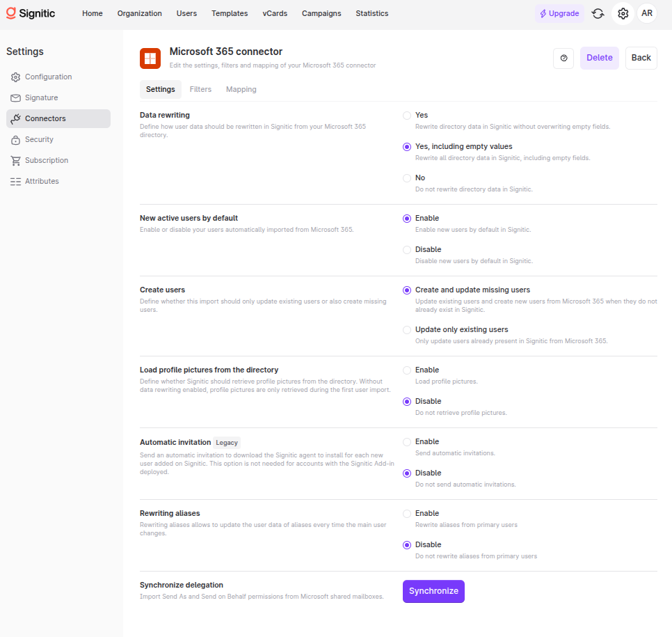Open the sync refresh icon in header
The width and height of the screenshot is (672, 637).
pyautogui.click(x=598, y=14)
